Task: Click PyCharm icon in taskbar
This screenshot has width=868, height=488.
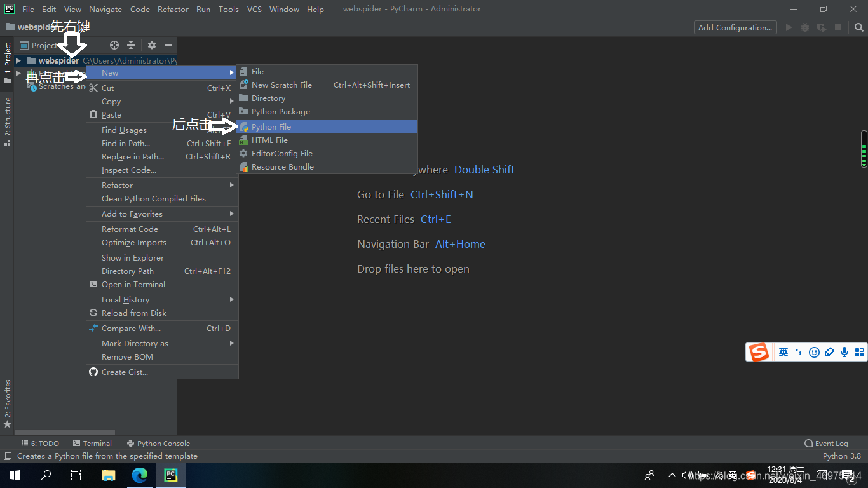Action: 170,475
